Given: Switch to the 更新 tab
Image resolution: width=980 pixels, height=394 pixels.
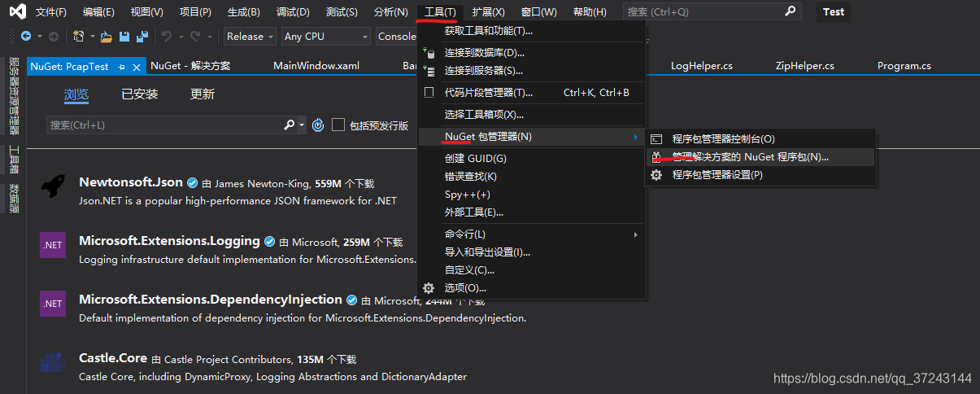Looking at the screenshot, I should [x=203, y=94].
